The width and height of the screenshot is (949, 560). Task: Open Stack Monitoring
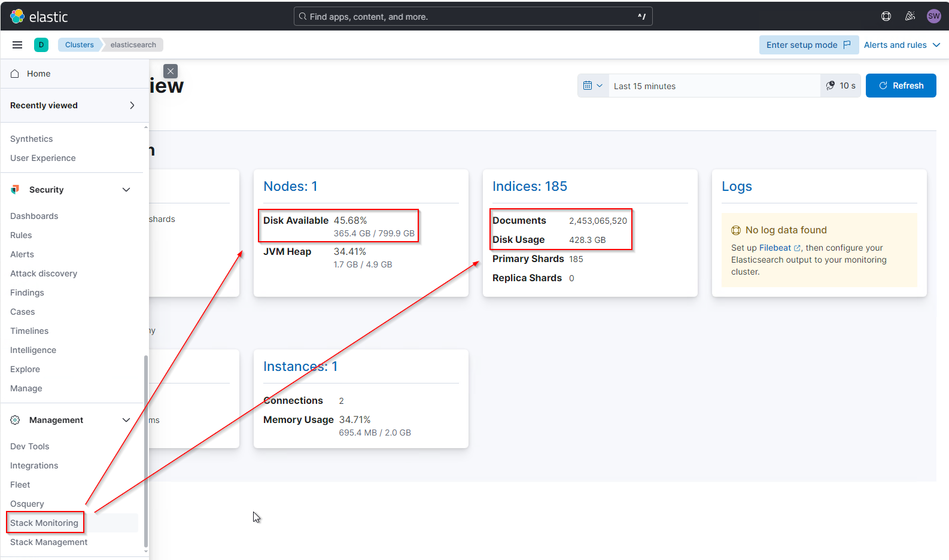coord(44,523)
